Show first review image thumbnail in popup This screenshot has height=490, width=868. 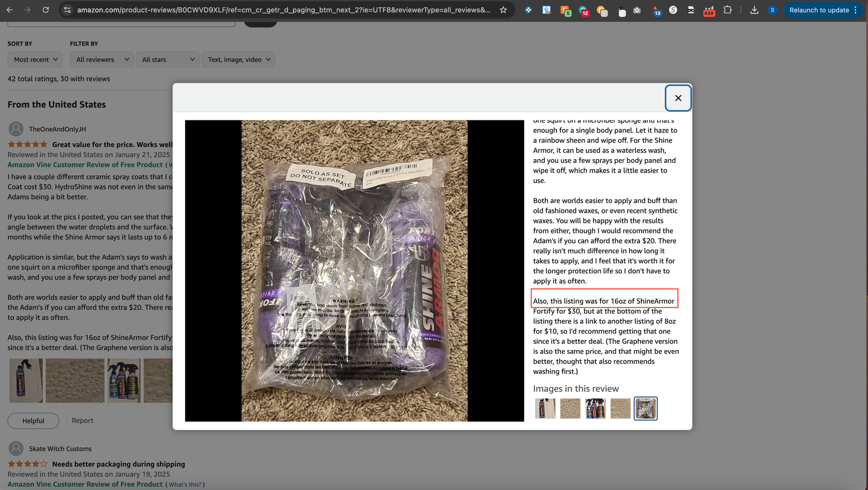point(545,409)
